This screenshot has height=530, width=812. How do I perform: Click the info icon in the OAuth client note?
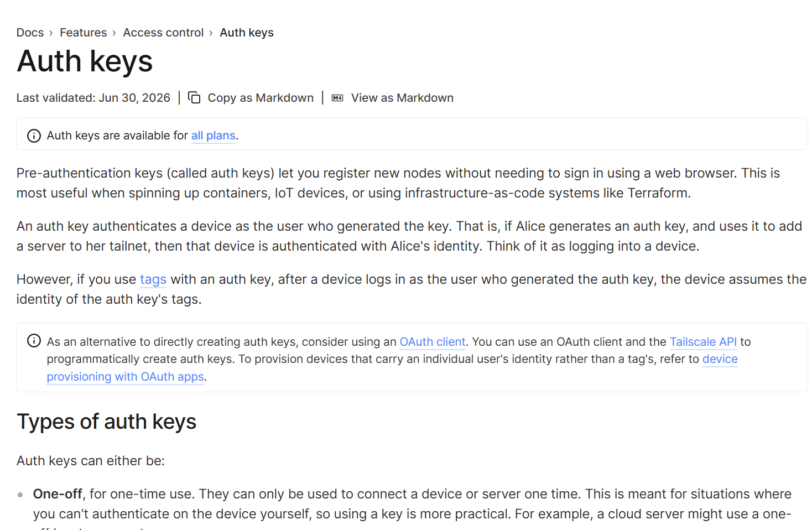(34, 341)
